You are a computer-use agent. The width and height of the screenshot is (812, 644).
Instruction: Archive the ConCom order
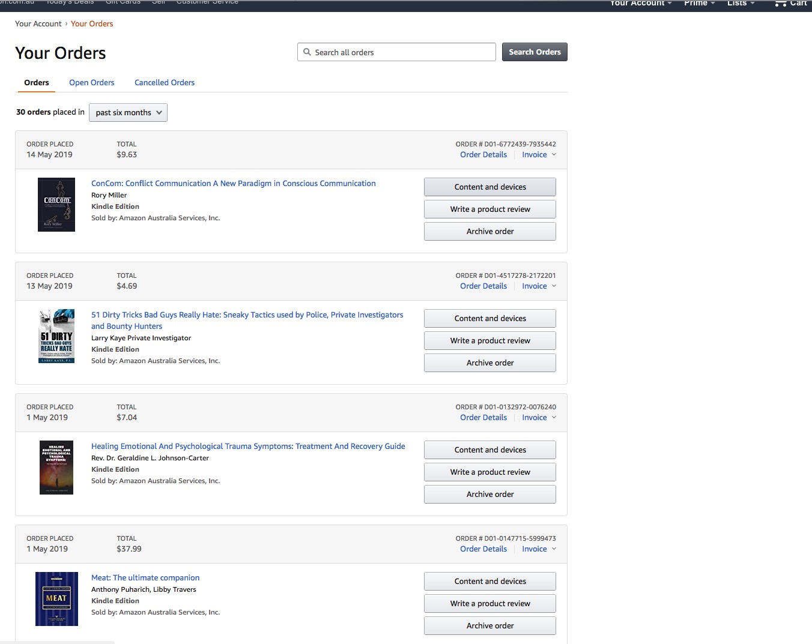(x=490, y=232)
